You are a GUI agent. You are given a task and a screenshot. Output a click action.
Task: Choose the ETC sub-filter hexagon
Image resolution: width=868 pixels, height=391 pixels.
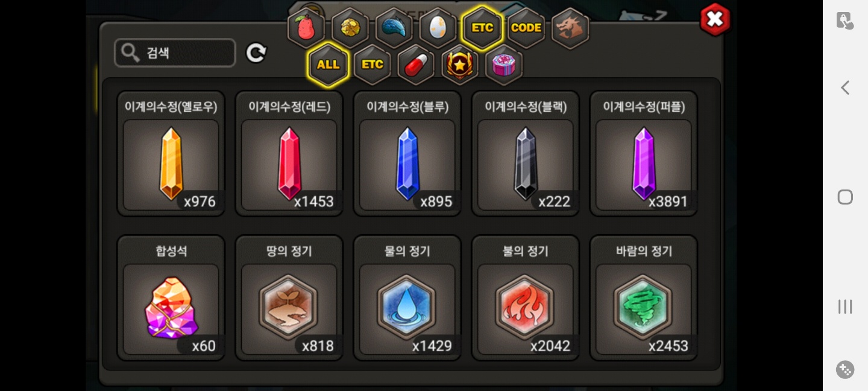(x=373, y=64)
